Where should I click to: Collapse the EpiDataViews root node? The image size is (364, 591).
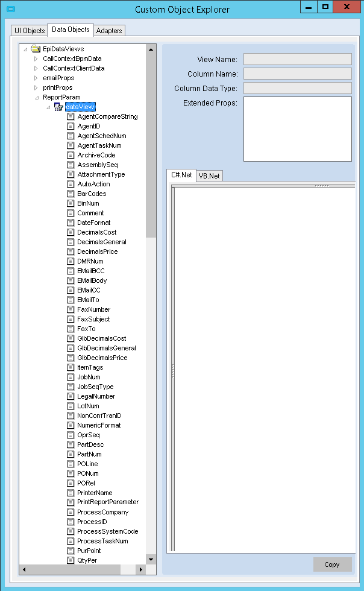pos(25,49)
